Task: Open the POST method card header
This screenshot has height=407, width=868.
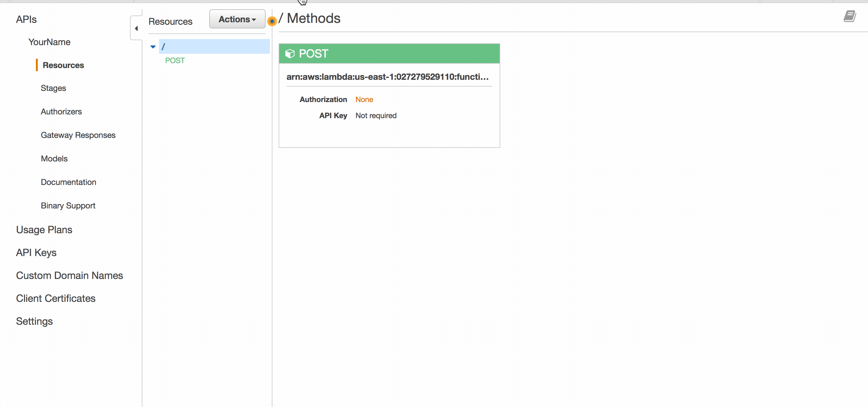Action: 389,54
